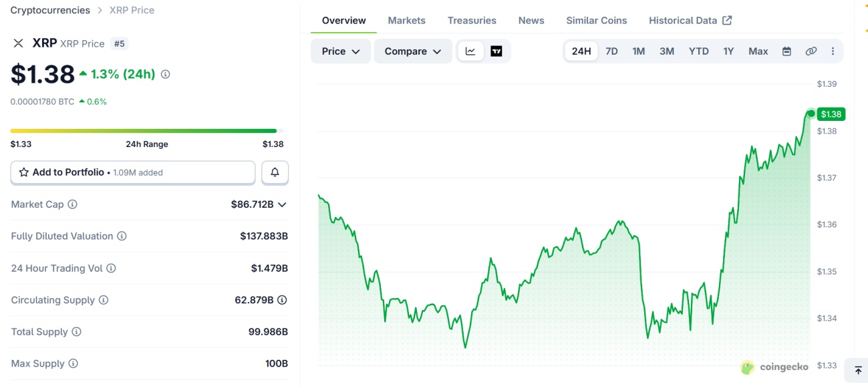The width and height of the screenshot is (868, 386).
Task: Copy chart link icon
Action: coord(811,51)
